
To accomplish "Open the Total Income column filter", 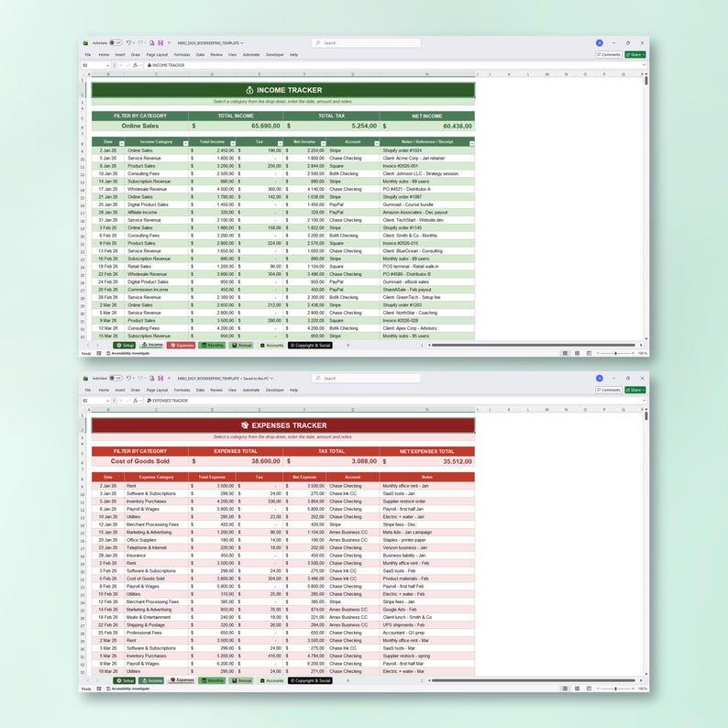I will click(x=233, y=143).
